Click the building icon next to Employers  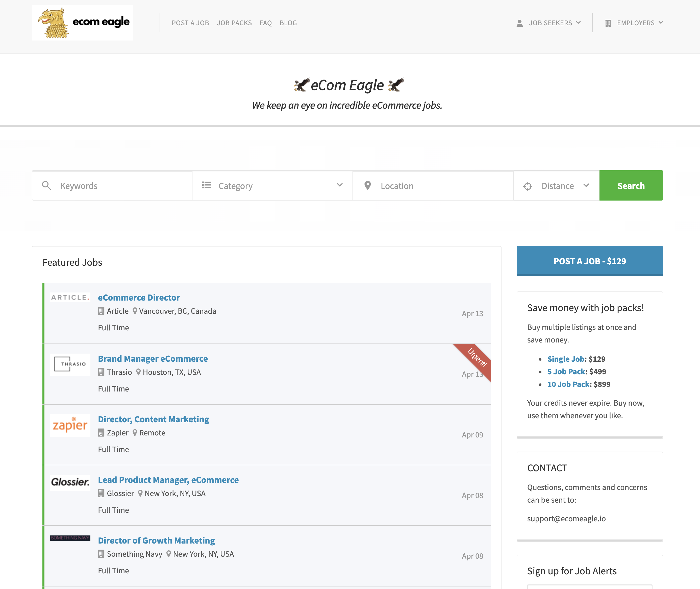[608, 23]
